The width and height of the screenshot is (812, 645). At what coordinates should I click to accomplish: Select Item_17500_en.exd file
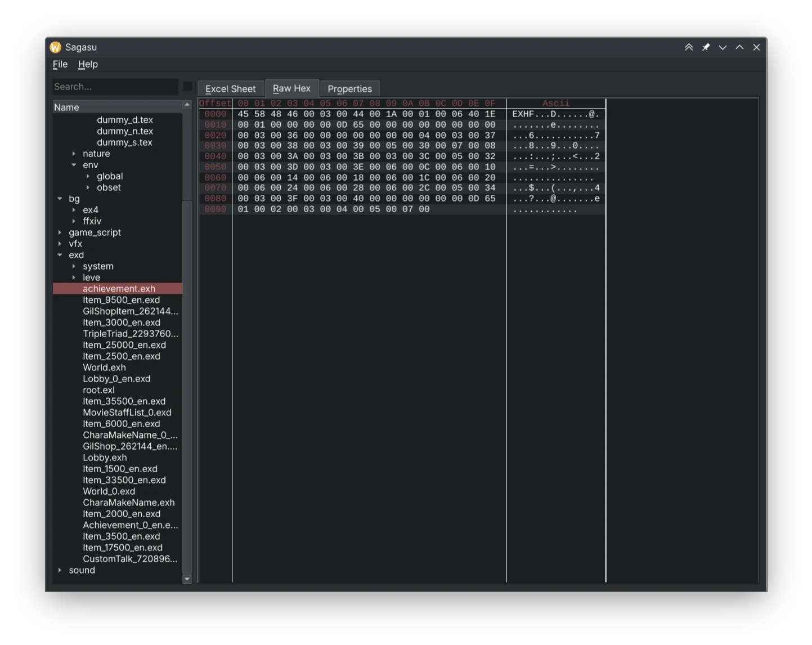(x=122, y=548)
